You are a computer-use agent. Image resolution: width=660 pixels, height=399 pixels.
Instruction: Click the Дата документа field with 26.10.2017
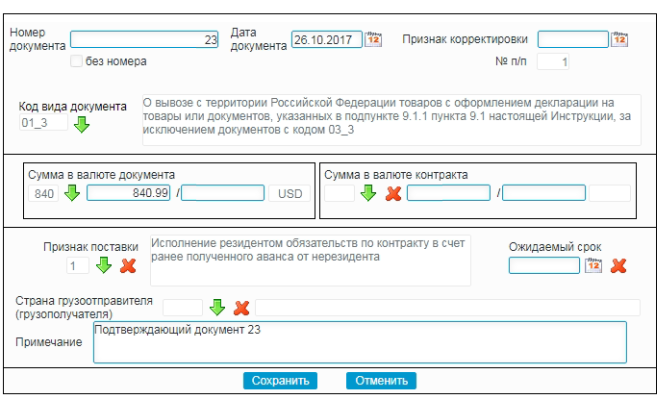[327, 40]
